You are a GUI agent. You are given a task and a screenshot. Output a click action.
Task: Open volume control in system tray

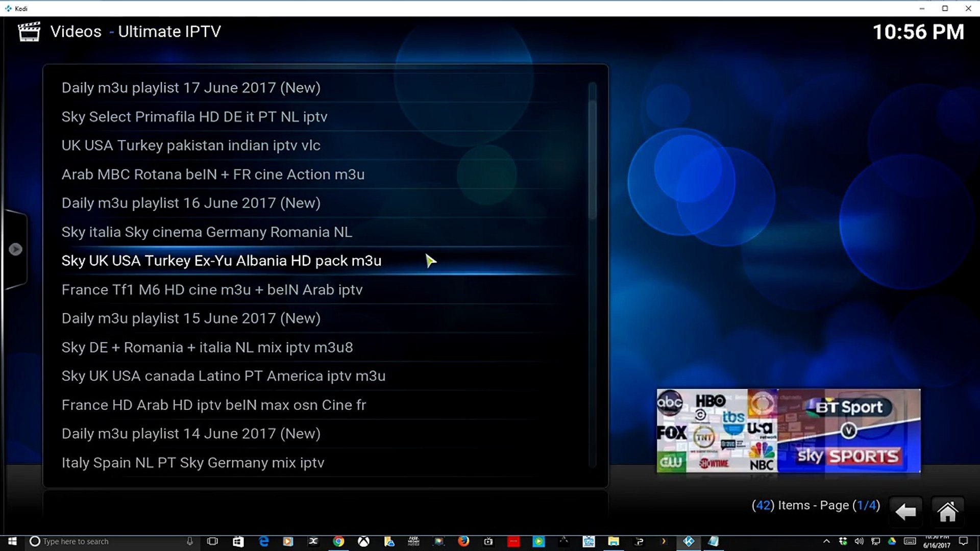point(859,541)
